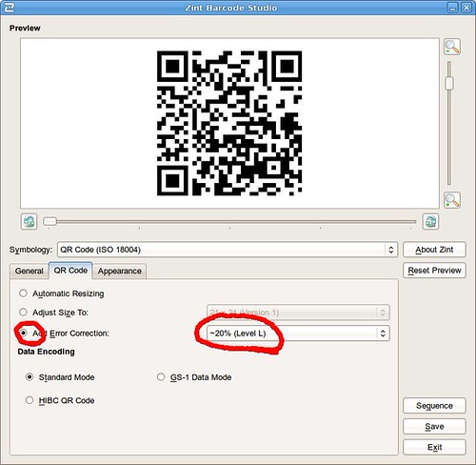476x465 pixels.
Task: Close the Zint Barcode Studio window
Action: click(466, 8)
